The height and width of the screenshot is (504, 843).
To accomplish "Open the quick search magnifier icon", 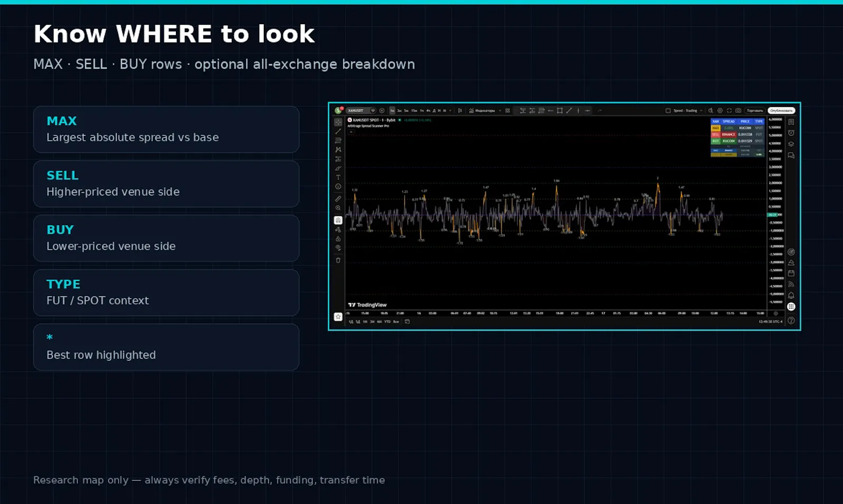I will coord(710,111).
